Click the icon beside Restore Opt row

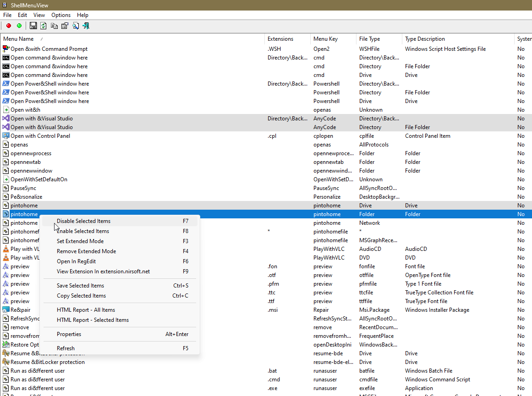tap(6, 344)
